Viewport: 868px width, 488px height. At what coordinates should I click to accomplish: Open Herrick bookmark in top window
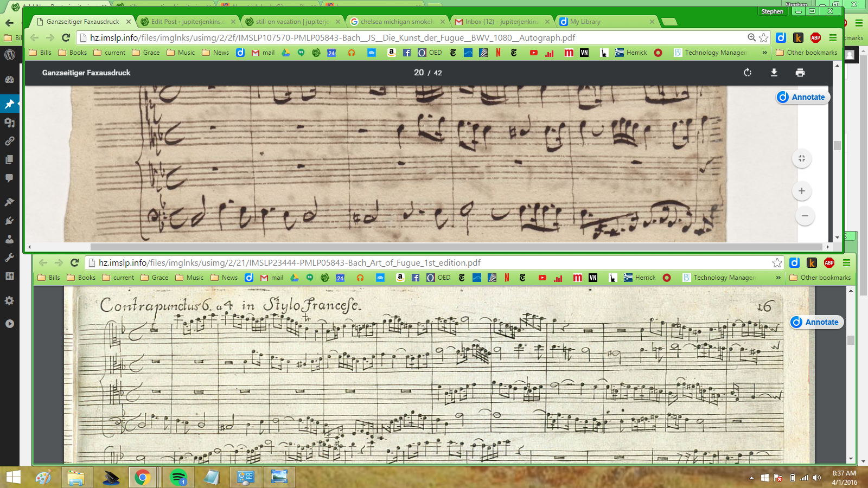click(631, 53)
